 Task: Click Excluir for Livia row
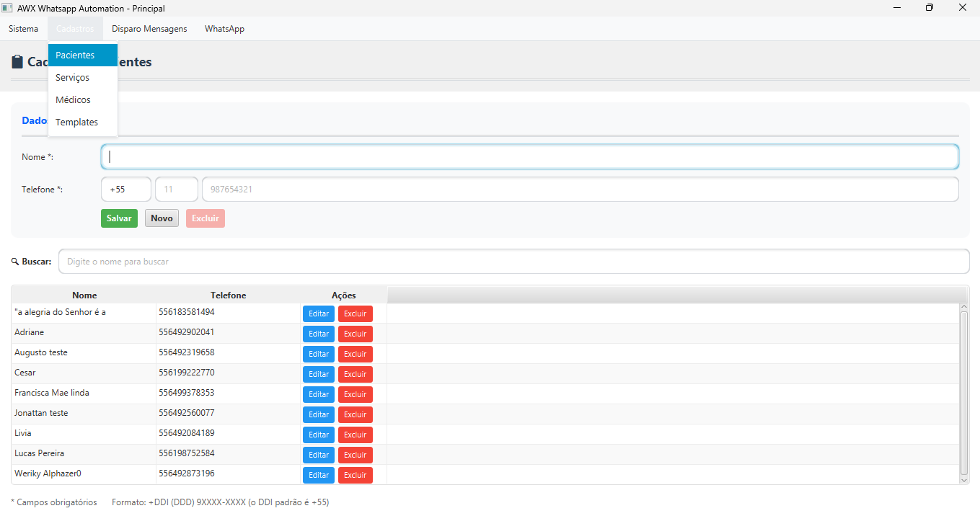(x=355, y=435)
